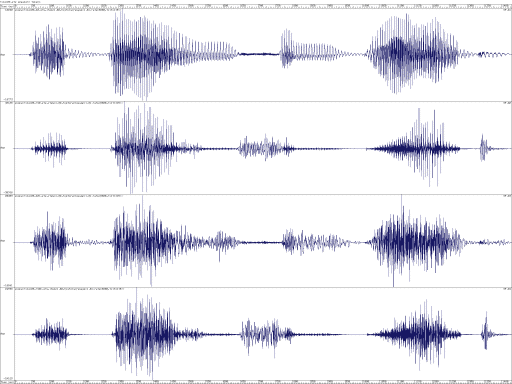The width and height of the screenshot is (512, 384).
Task: Click the title text above the ruler
Action: click(21, 2)
